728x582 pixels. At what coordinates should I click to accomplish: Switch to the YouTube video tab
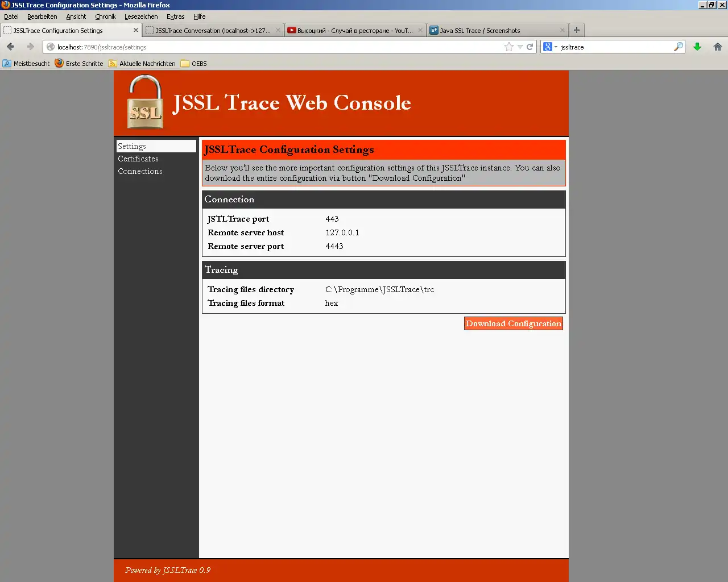(x=355, y=30)
